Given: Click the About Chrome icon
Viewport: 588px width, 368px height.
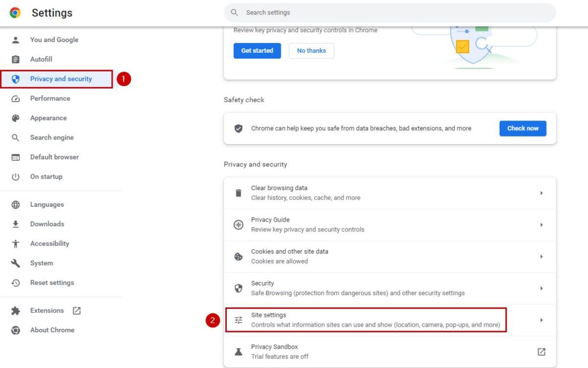Looking at the screenshot, I should [x=16, y=330].
